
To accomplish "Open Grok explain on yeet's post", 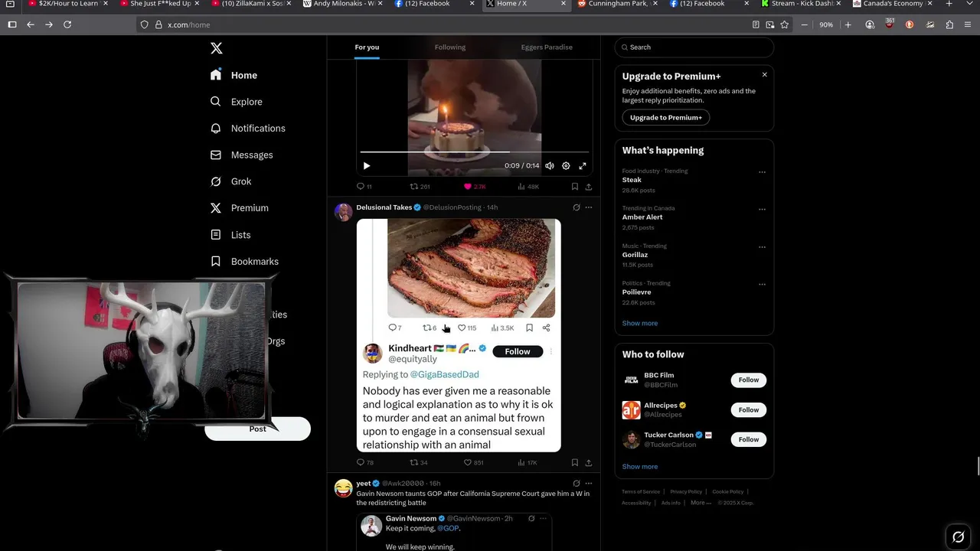I will tap(577, 484).
